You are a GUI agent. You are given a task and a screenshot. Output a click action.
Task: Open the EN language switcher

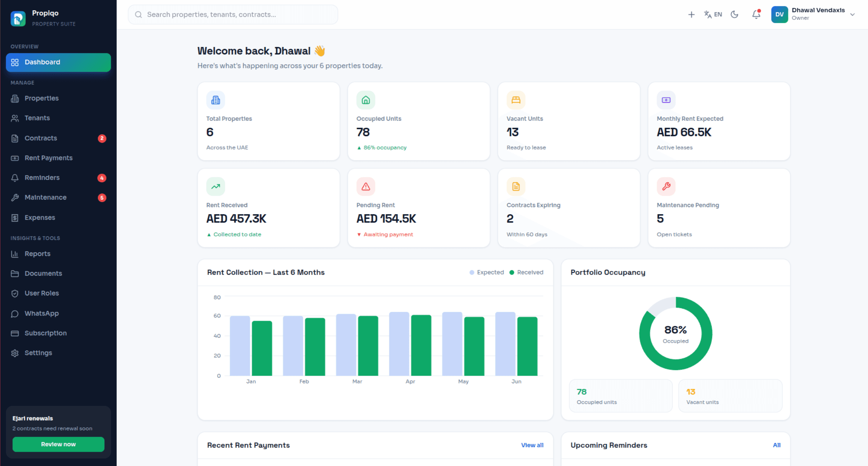pos(713,15)
